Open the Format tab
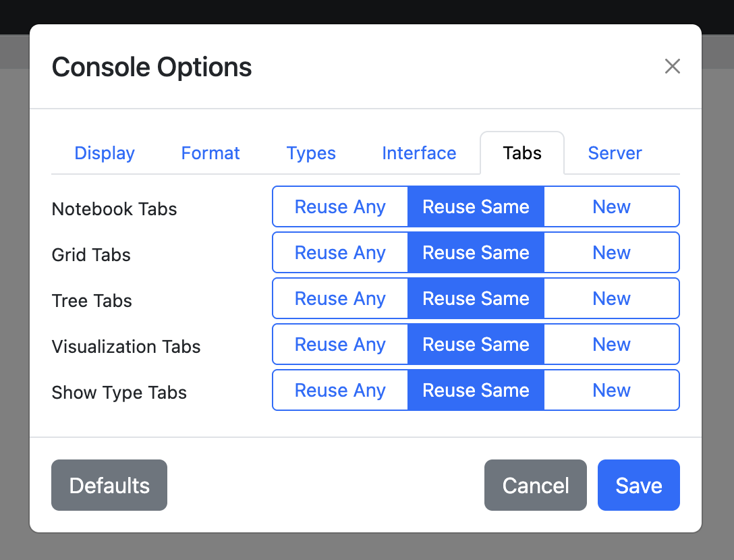The image size is (734, 560). pyautogui.click(x=210, y=153)
